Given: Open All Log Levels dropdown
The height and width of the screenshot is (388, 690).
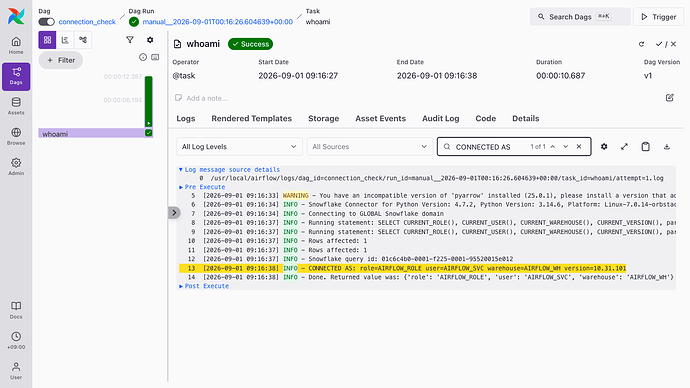Looking at the screenshot, I should click(x=239, y=146).
